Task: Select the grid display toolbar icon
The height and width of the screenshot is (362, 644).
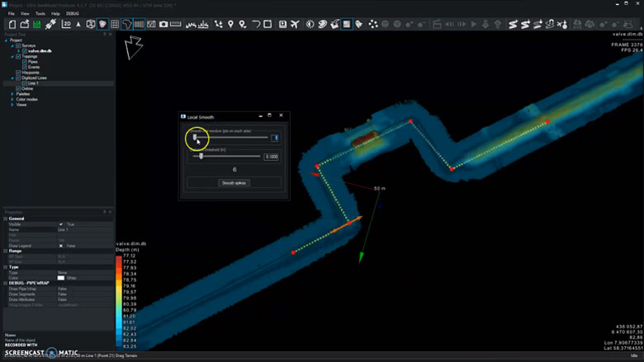Action: coord(115,25)
